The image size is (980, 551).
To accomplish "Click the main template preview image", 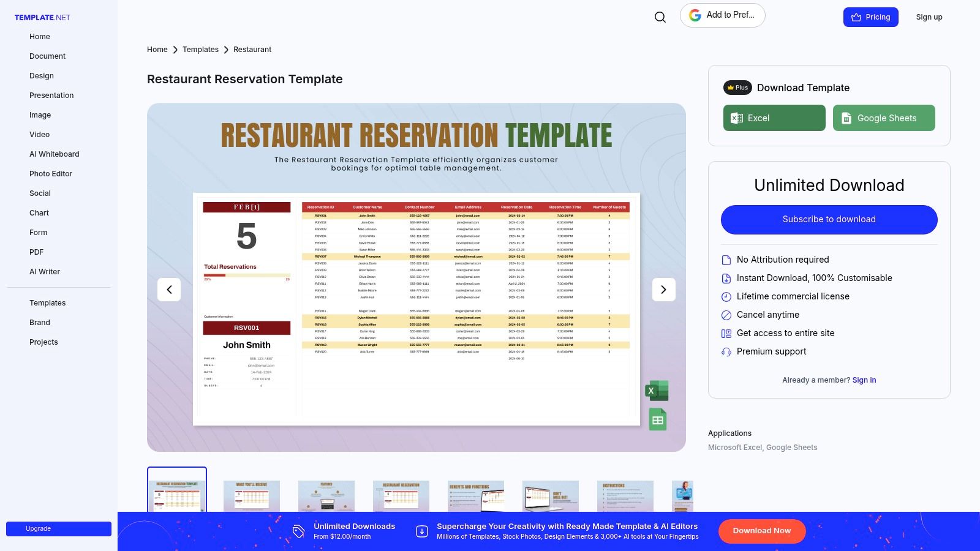I will point(417,277).
